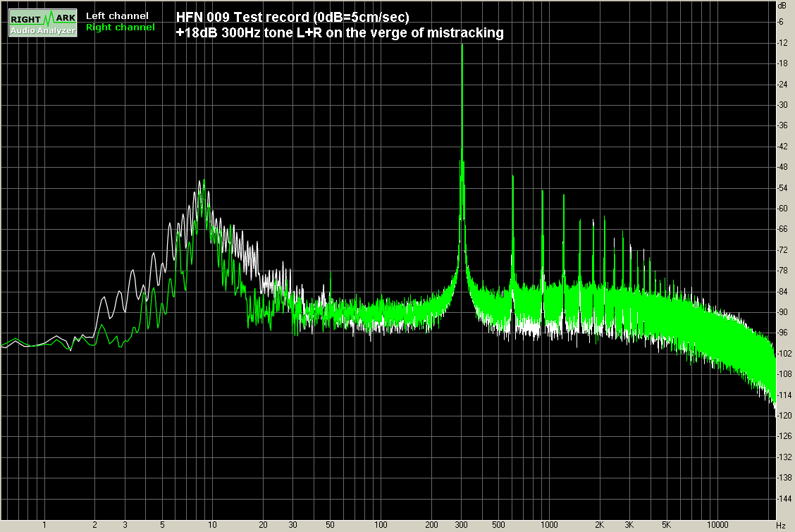Image resolution: width=795 pixels, height=532 pixels.
Task: Click the "-6" dB axis value
Action: pos(781,22)
